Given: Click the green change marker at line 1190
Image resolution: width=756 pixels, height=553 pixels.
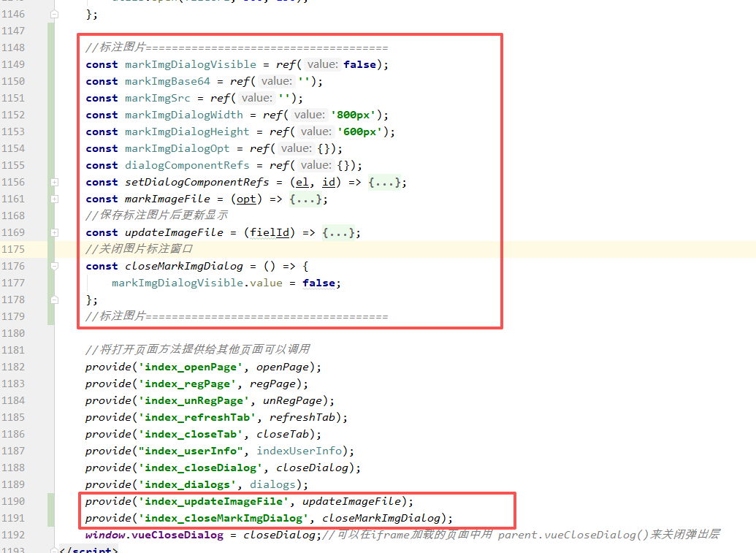Looking at the screenshot, I should (50, 501).
